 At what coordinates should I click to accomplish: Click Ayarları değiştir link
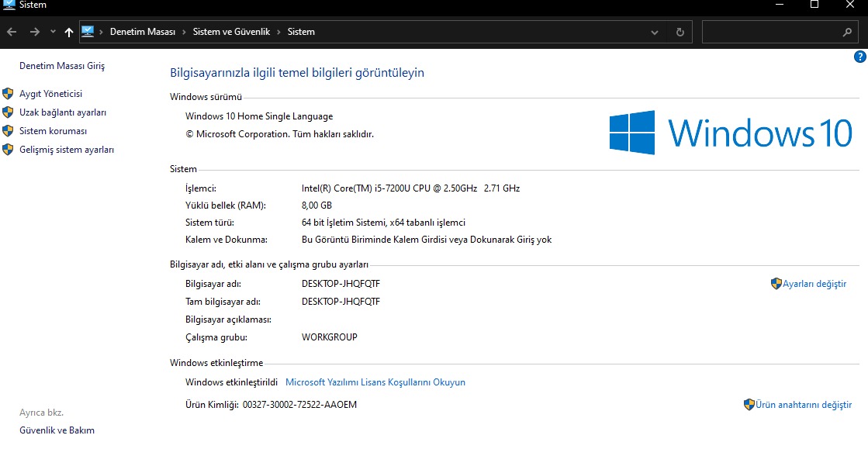pos(814,284)
